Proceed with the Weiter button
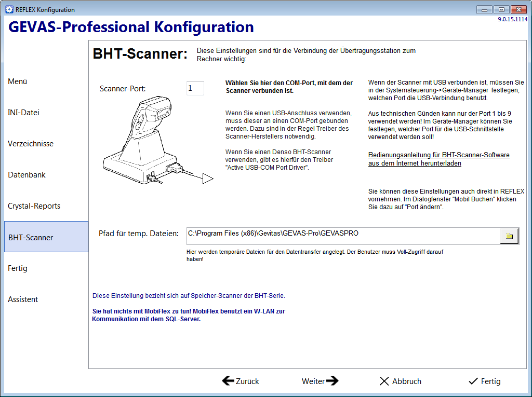 click(320, 381)
